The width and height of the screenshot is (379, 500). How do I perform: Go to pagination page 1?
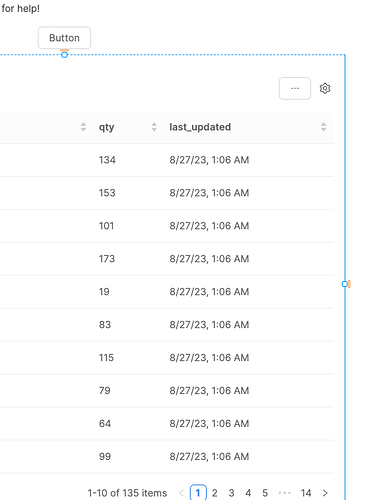pyautogui.click(x=198, y=493)
